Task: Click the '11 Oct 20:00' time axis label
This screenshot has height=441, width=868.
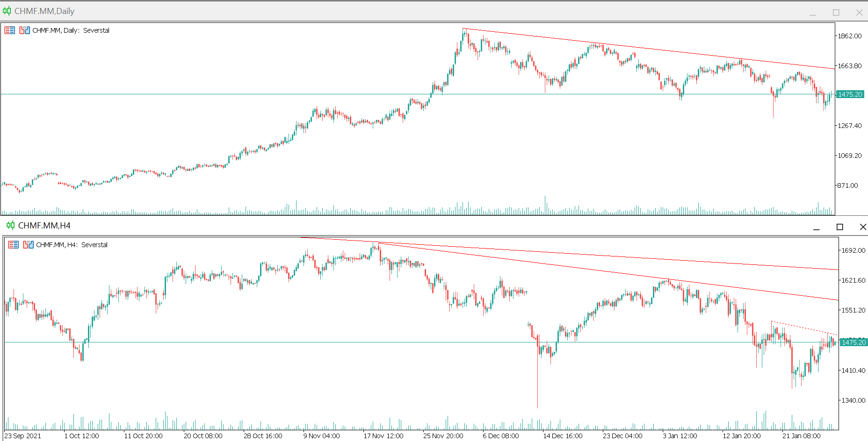Action: [x=143, y=436]
